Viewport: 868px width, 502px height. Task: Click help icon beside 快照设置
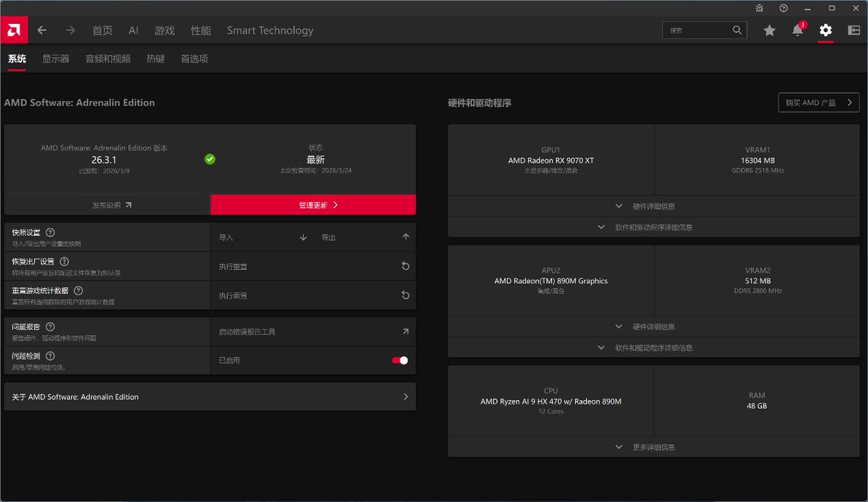click(50, 233)
